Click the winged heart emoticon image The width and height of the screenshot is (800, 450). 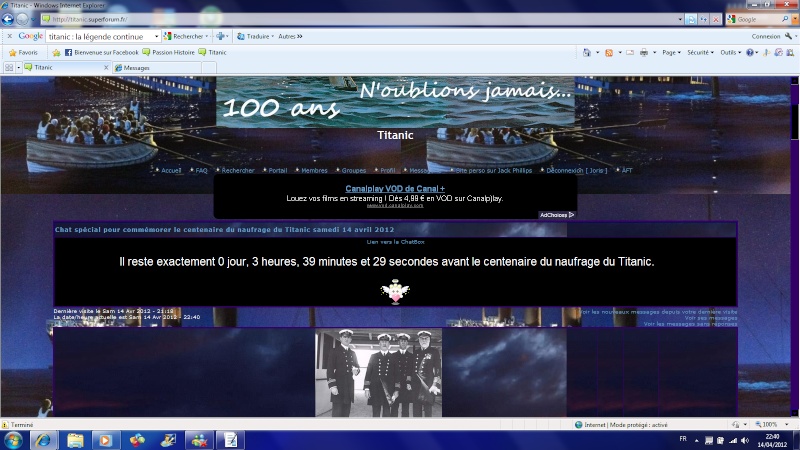tap(395, 292)
